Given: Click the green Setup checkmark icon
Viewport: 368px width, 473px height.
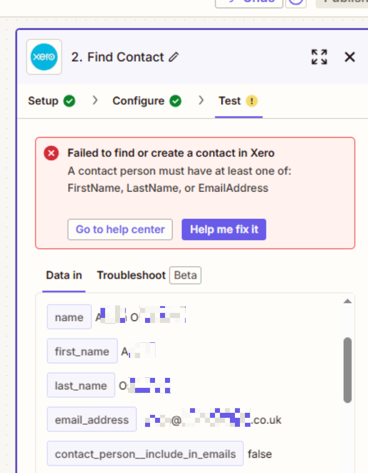Looking at the screenshot, I should coord(69,101).
